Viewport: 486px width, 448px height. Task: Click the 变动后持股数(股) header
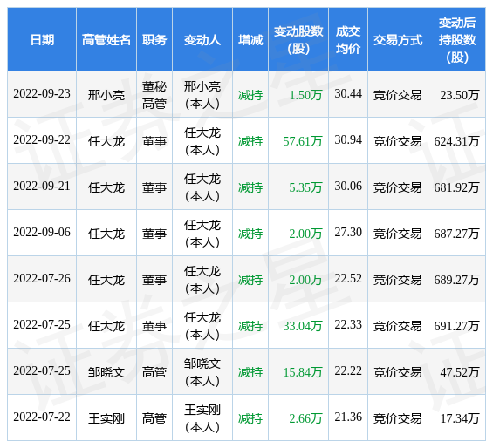coord(457,40)
